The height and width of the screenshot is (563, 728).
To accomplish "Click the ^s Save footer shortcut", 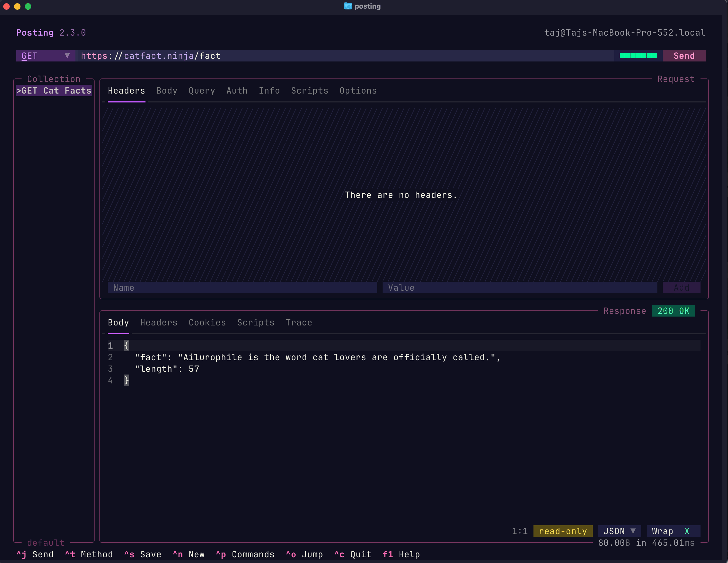I will (x=143, y=554).
